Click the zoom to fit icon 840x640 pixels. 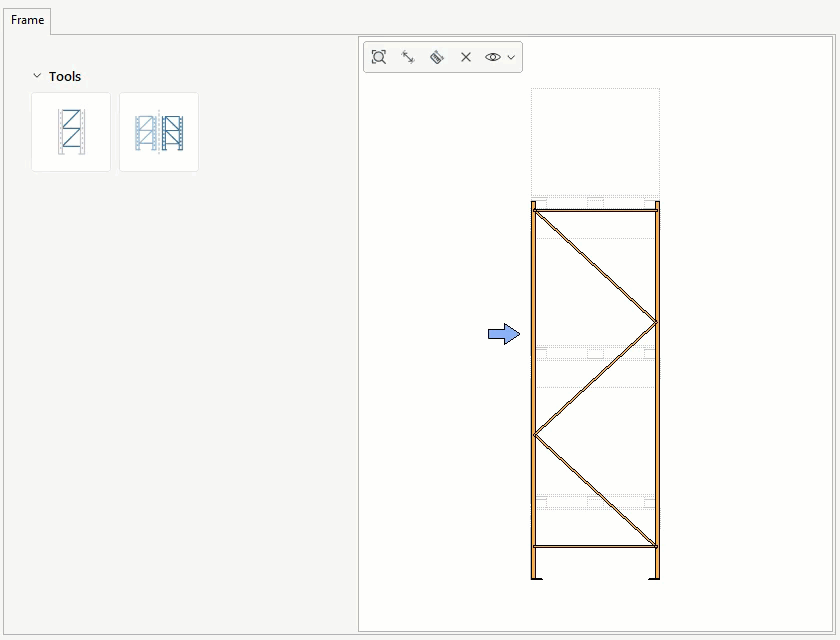point(379,57)
